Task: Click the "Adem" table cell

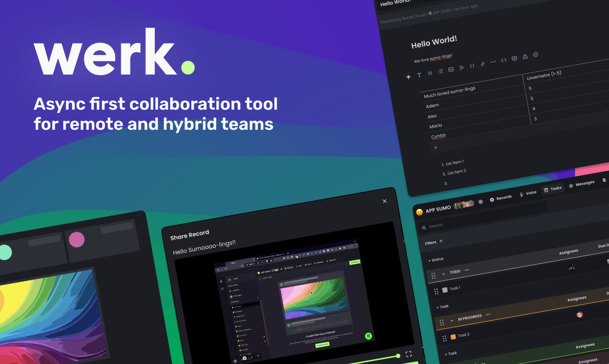Action: coord(433,106)
